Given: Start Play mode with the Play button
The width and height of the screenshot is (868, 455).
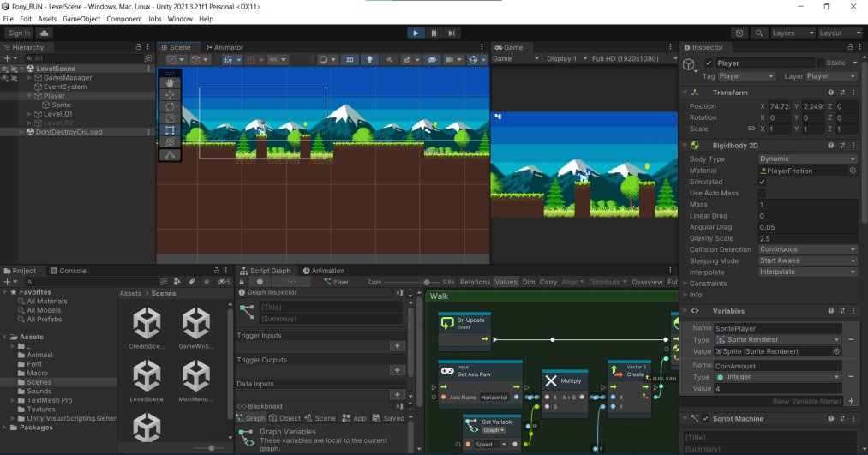Looking at the screenshot, I should (x=416, y=33).
